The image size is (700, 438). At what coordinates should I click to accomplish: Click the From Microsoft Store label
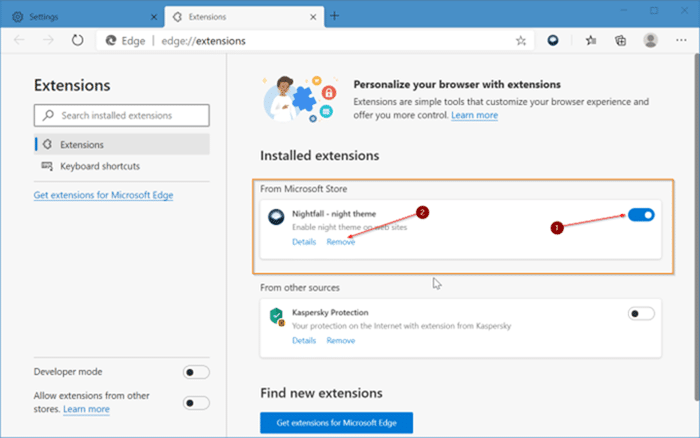(x=304, y=189)
